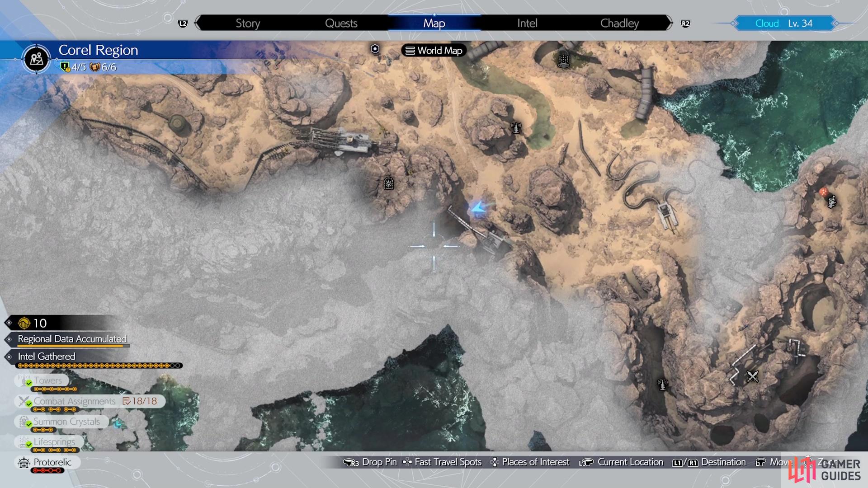
Task: Click the quest count 4/5 indicator
Action: (x=73, y=67)
